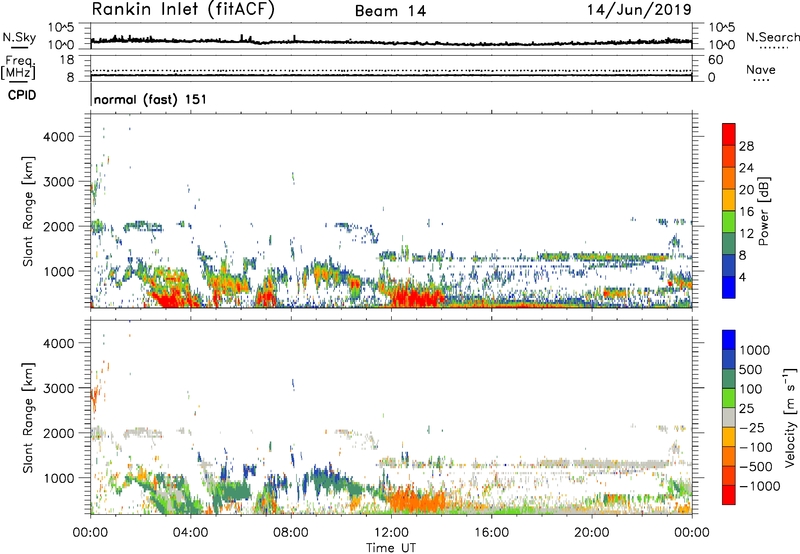Click the red bottom segment of the velocity colorbar
Screen dimensions: 800x554
click(729, 495)
